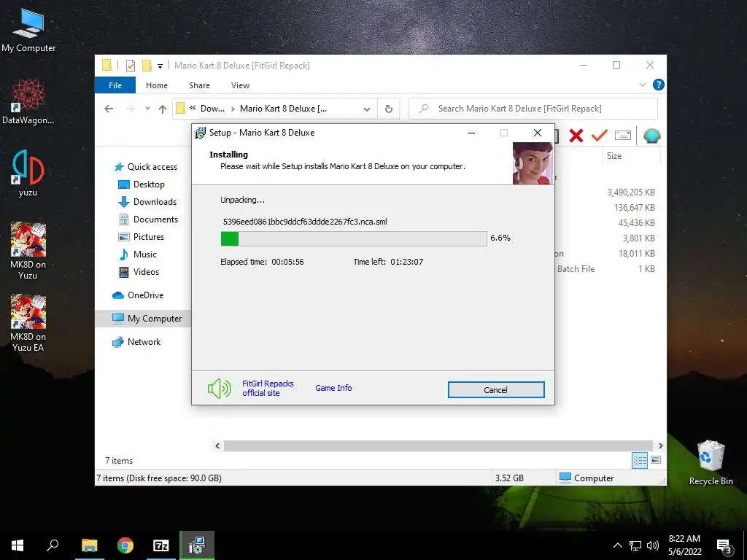Open the File tab in Explorer
Viewport: 747px width, 560px height.
(x=115, y=85)
